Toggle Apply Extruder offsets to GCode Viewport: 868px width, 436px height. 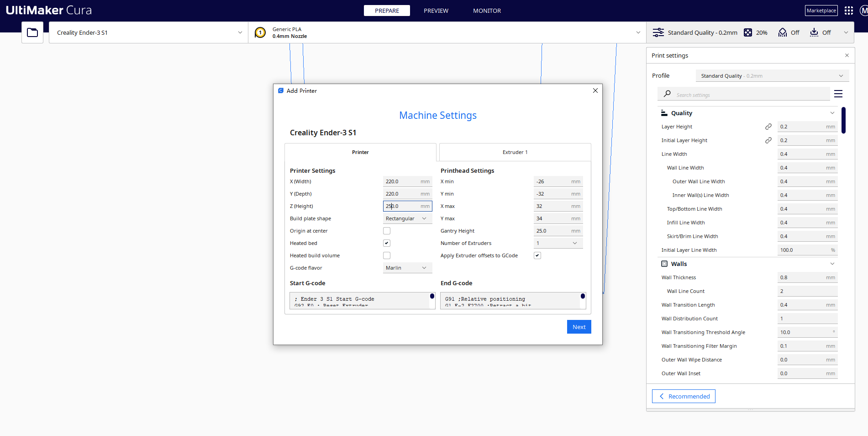coord(537,255)
